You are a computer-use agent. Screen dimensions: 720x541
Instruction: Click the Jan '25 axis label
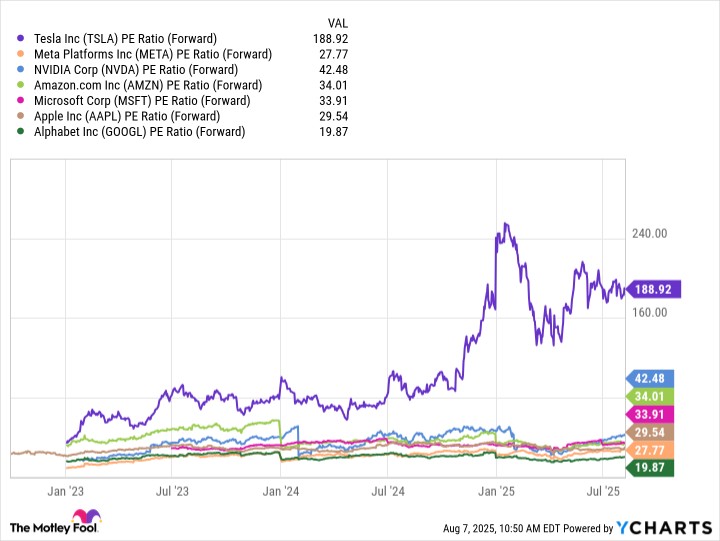(496, 491)
